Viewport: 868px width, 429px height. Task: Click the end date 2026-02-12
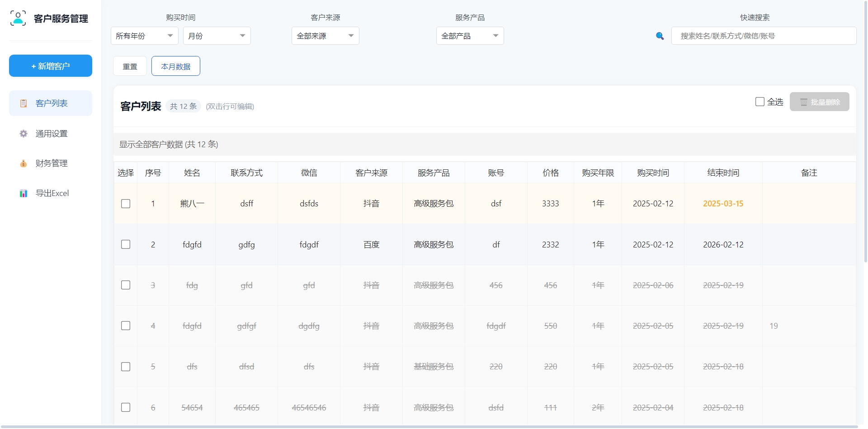pos(723,244)
